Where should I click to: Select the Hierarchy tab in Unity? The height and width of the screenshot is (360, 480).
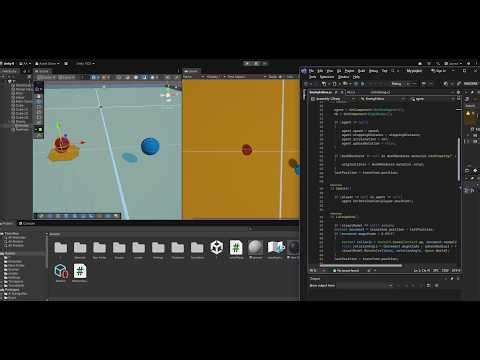[9, 71]
